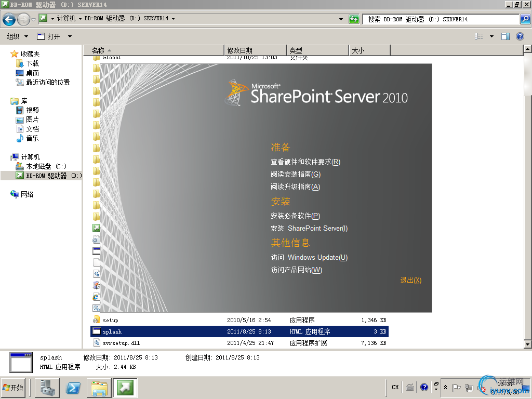This screenshot has height=399, width=532.
Task: Click the Action Center flag icon
Action: pyautogui.click(x=456, y=388)
